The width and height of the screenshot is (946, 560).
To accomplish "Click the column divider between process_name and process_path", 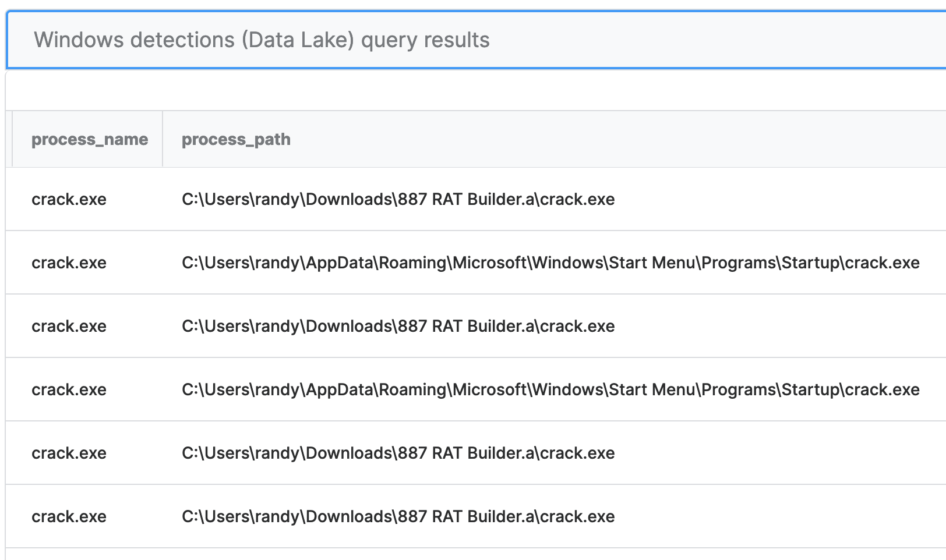I will click(x=163, y=139).
